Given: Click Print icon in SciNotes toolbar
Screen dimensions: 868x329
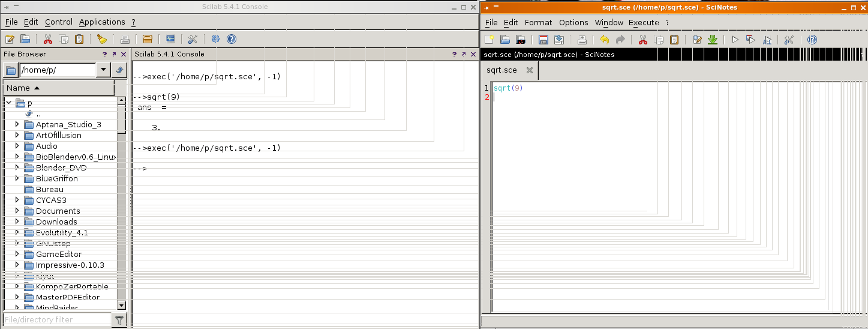Looking at the screenshot, I should click(582, 40).
